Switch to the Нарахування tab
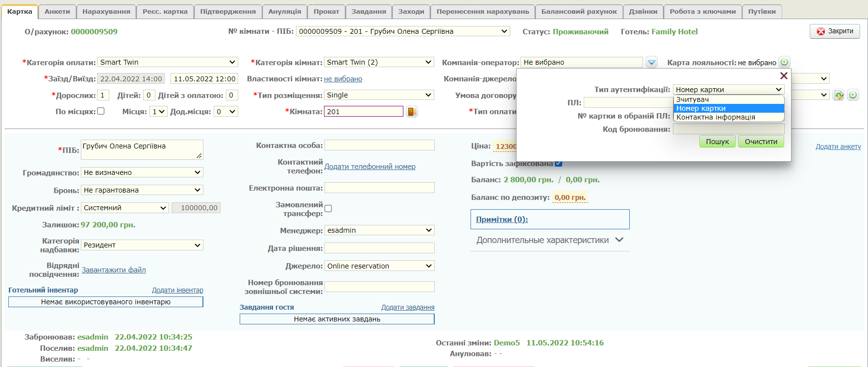 coord(106,11)
